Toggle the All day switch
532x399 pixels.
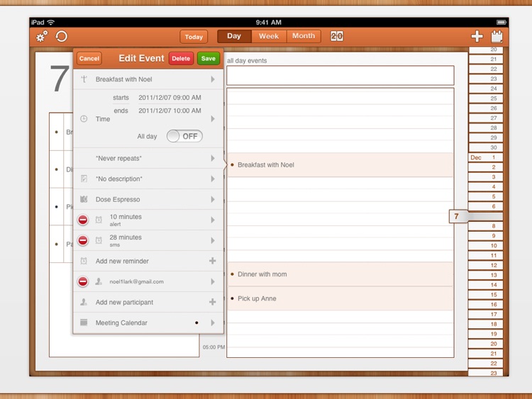click(184, 136)
